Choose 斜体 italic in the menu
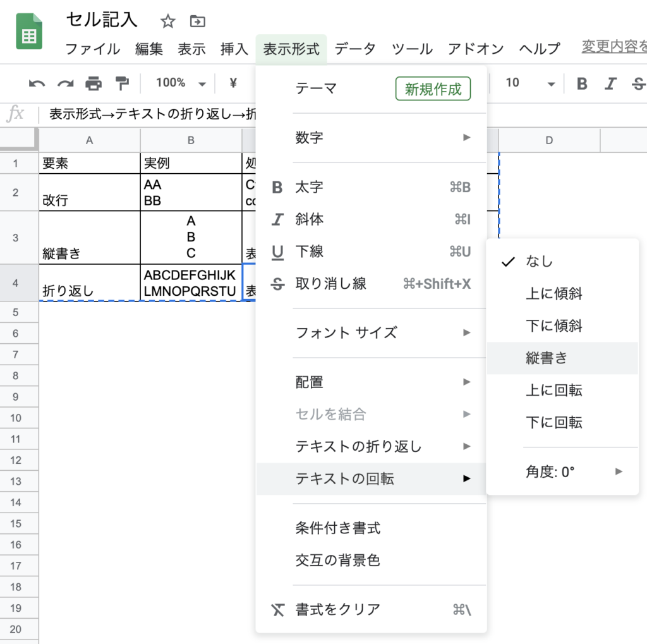Image resolution: width=647 pixels, height=644 pixels. point(371,219)
